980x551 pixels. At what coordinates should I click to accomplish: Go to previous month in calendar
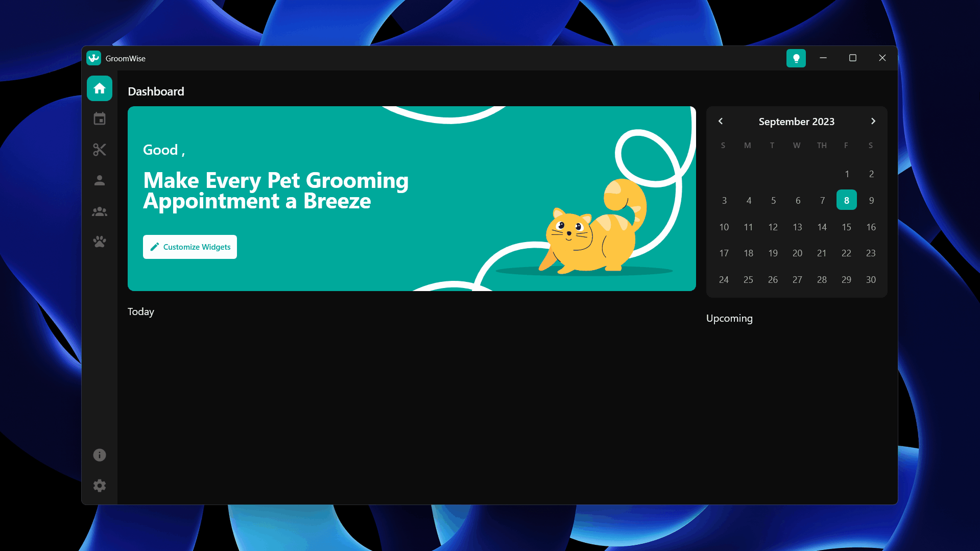[721, 121]
